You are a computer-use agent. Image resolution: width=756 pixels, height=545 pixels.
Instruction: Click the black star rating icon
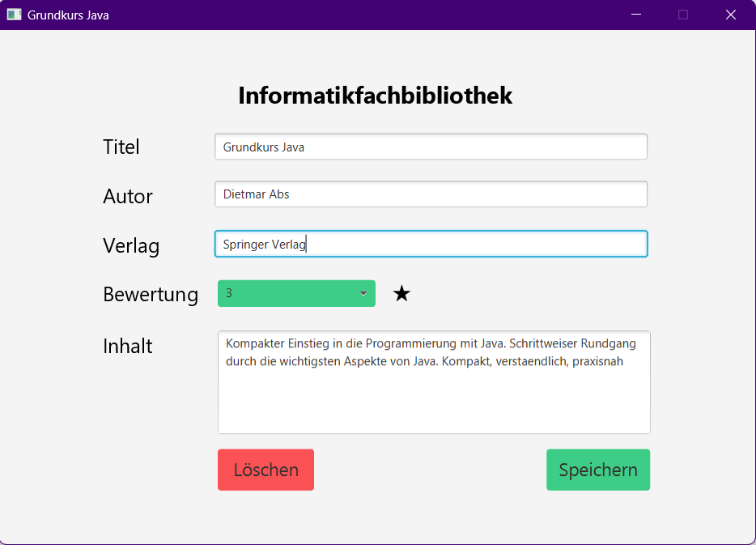click(x=401, y=294)
